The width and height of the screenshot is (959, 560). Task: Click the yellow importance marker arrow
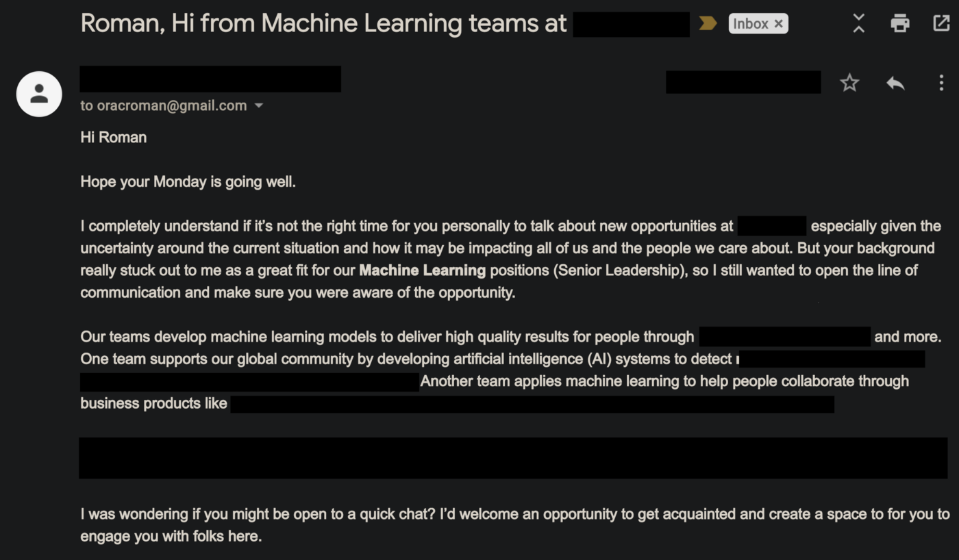coord(708,24)
